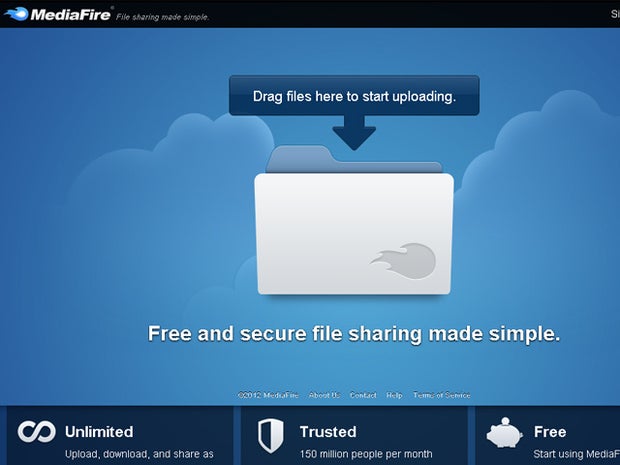620x465 pixels.
Task: Click the MediaFire flame logo icon
Action: coord(17,14)
